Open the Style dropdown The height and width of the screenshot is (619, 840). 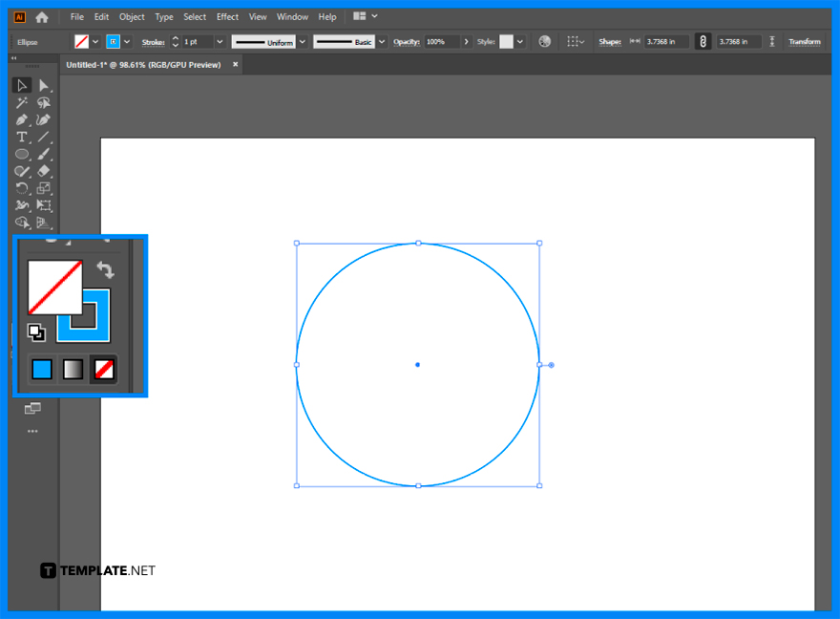pyautogui.click(x=520, y=41)
